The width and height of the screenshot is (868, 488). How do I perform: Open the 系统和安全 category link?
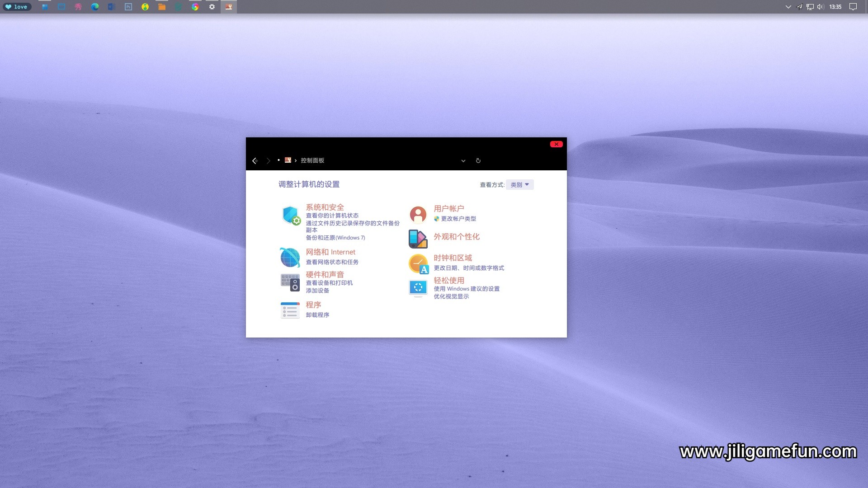[325, 207]
